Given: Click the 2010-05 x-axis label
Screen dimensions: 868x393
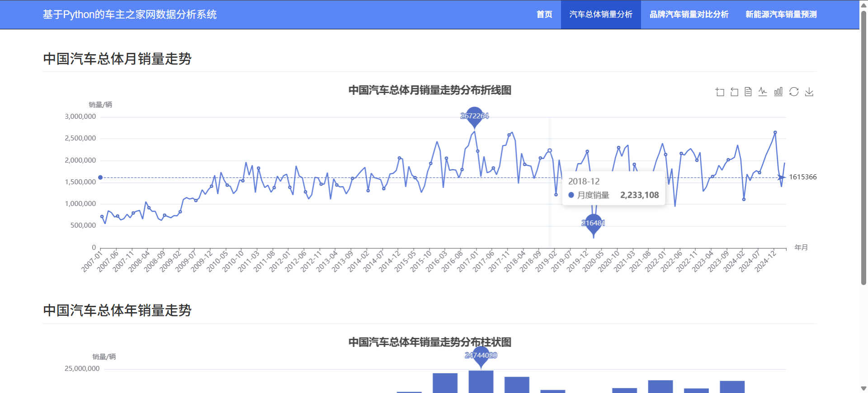Looking at the screenshot, I should coord(217,262).
